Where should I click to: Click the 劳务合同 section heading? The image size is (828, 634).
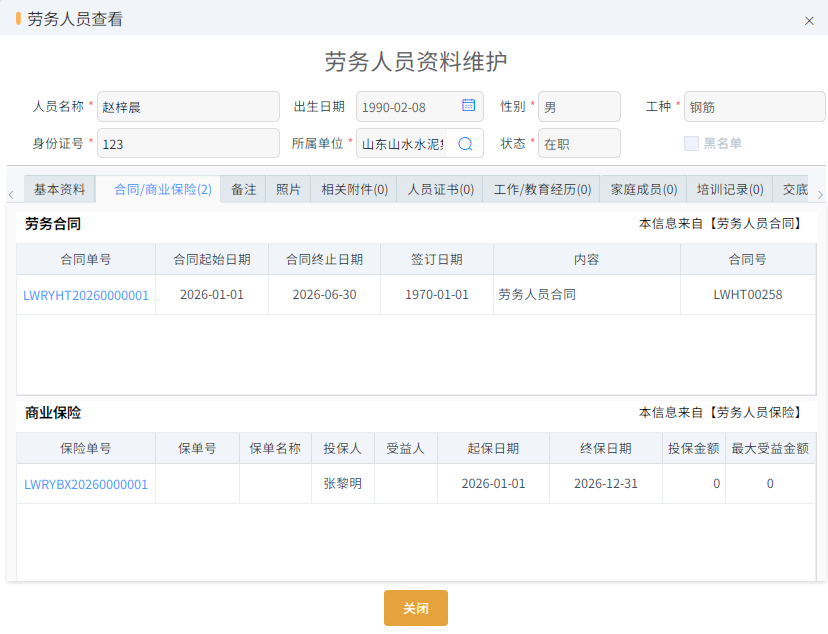pyautogui.click(x=53, y=224)
